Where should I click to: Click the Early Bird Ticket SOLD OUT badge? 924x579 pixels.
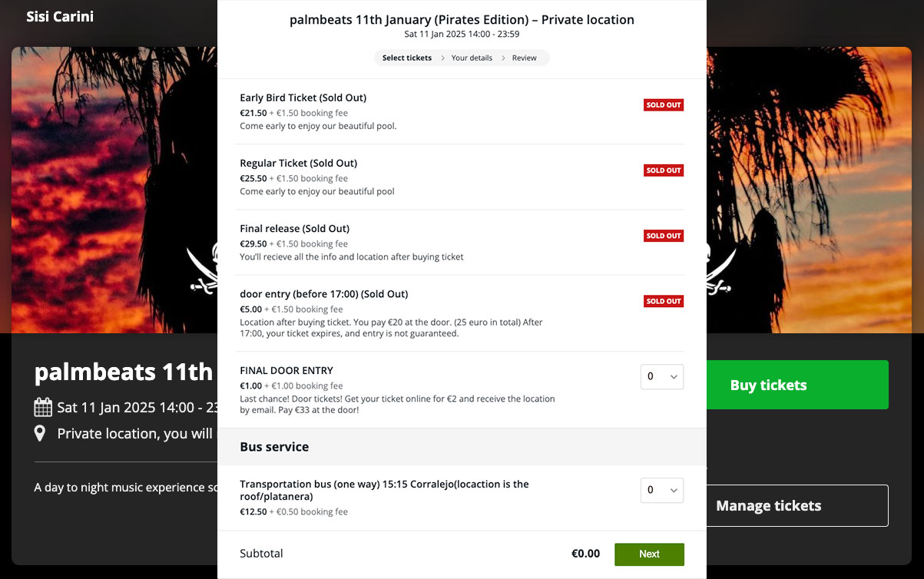pos(664,105)
